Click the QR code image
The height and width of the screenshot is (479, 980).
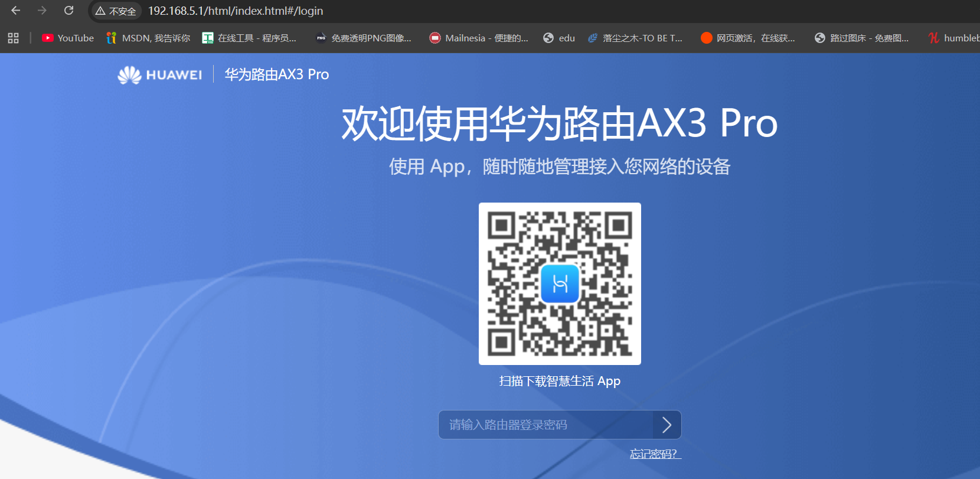click(x=560, y=284)
